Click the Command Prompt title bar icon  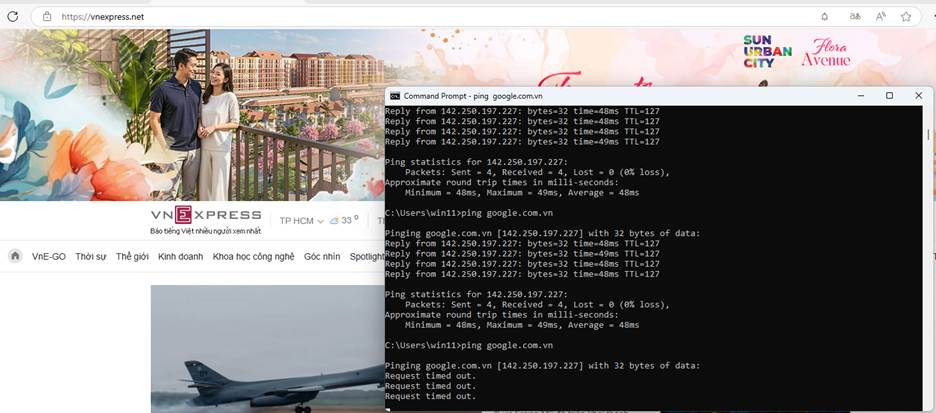395,95
